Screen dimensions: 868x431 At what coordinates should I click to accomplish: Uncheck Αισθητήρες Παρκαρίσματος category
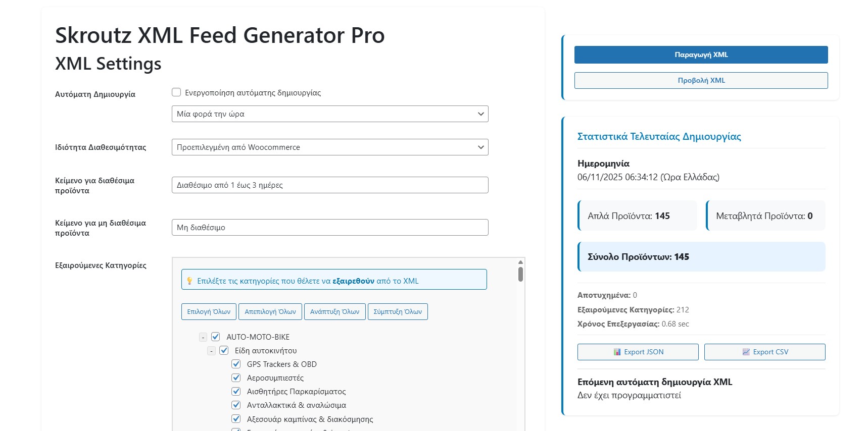tap(236, 391)
